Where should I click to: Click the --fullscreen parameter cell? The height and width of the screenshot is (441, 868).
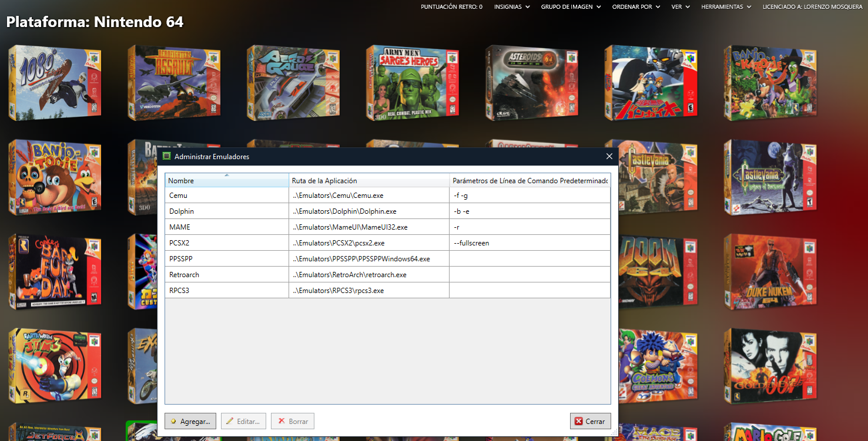[x=529, y=243]
